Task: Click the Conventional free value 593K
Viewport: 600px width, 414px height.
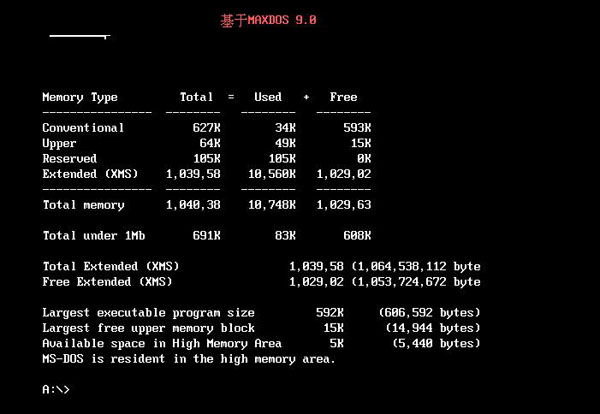Action: point(357,128)
